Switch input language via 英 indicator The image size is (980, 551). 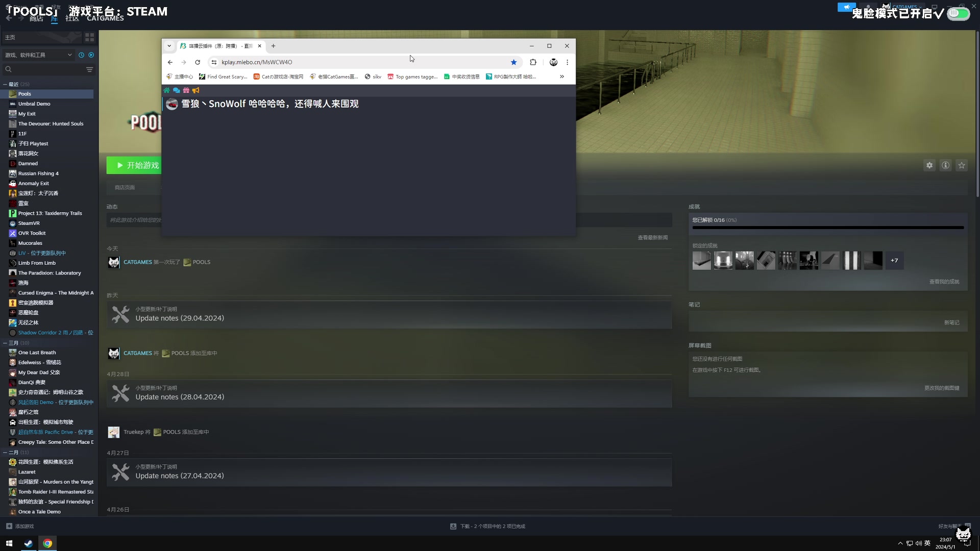click(927, 543)
